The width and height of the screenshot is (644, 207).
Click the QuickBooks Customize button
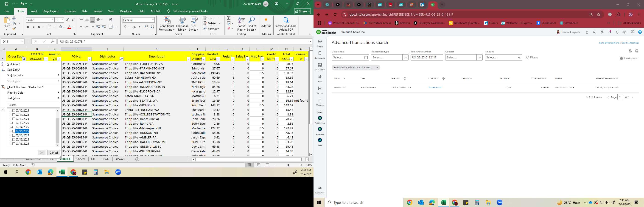coord(628,58)
